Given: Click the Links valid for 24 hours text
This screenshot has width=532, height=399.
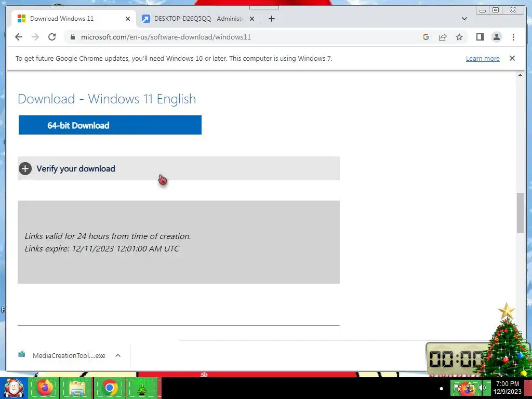Looking at the screenshot, I should pyautogui.click(x=108, y=236).
